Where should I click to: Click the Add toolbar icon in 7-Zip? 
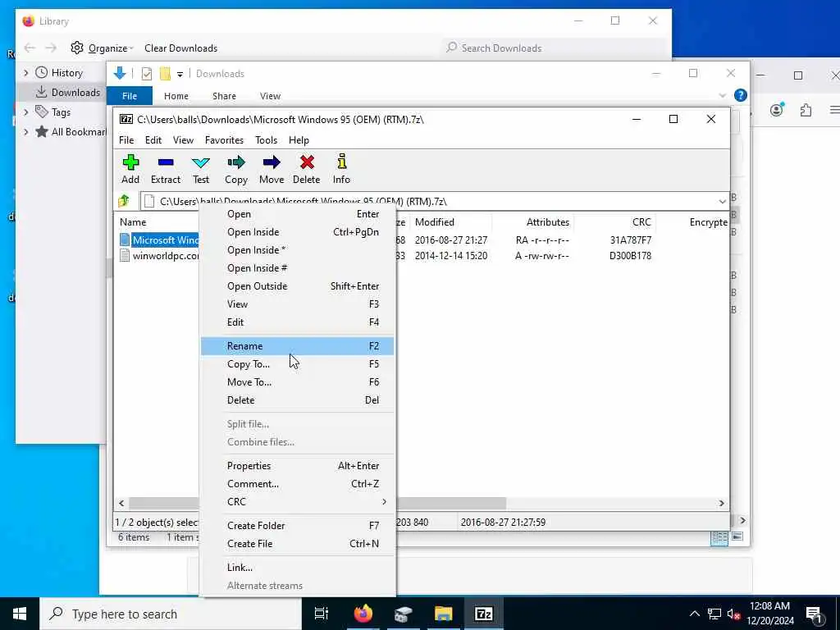pos(130,162)
